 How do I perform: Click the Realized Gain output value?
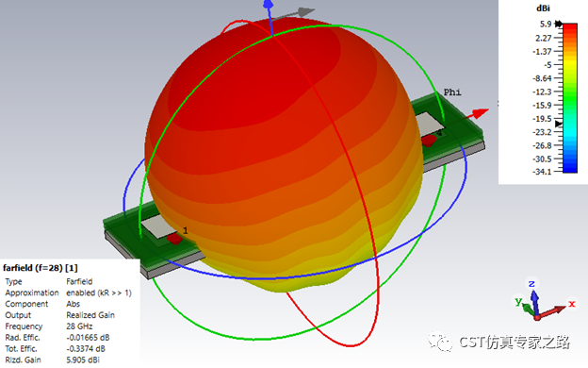coord(90,315)
